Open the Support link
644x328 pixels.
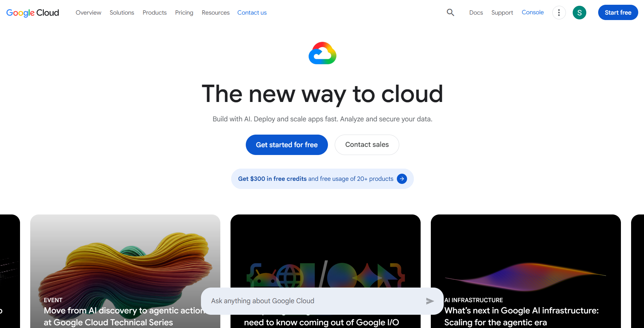(x=502, y=13)
